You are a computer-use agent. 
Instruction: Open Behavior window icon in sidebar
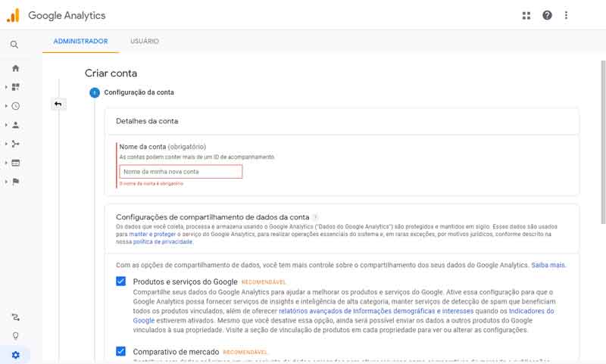(x=15, y=163)
